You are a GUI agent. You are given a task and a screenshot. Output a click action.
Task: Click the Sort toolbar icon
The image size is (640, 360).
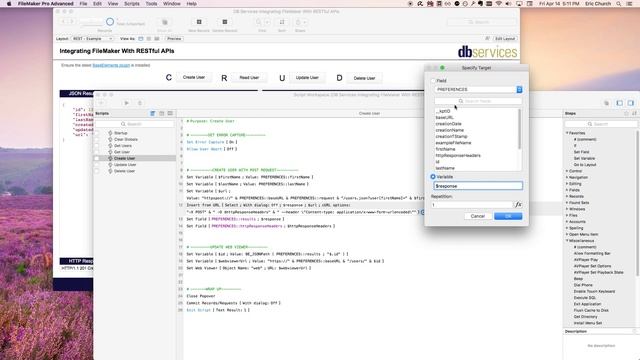pos(282,22)
